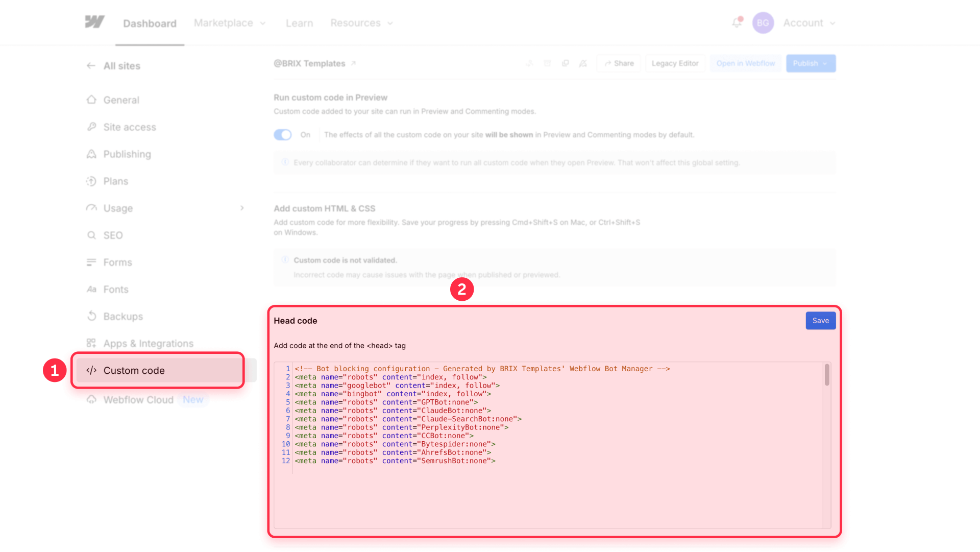Image resolution: width=980 pixels, height=552 pixels.
Task: Select Site access in the sidebar
Action: coord(130,127)
